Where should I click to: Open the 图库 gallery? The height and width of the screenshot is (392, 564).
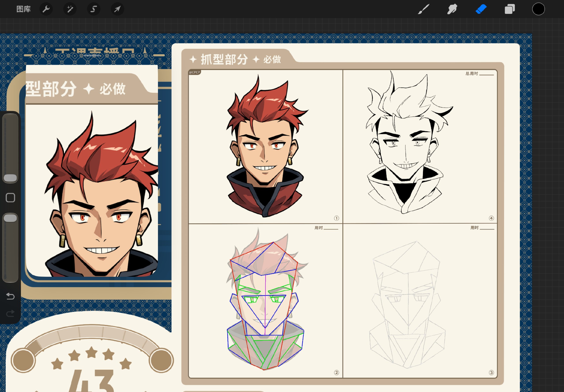(24, 9)
